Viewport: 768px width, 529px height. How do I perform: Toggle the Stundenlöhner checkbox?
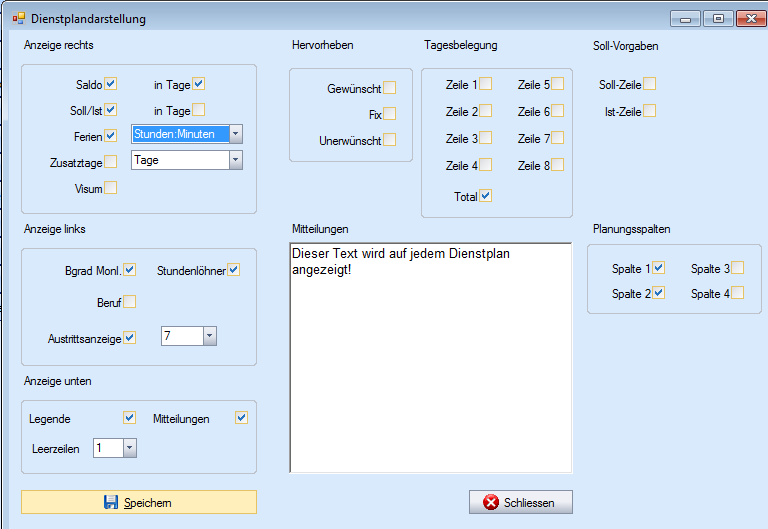pyautogui.click(x=233, y=270)
